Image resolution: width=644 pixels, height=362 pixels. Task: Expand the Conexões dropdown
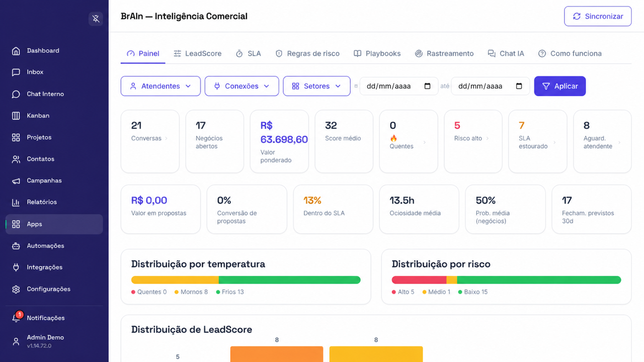(242, 86)
